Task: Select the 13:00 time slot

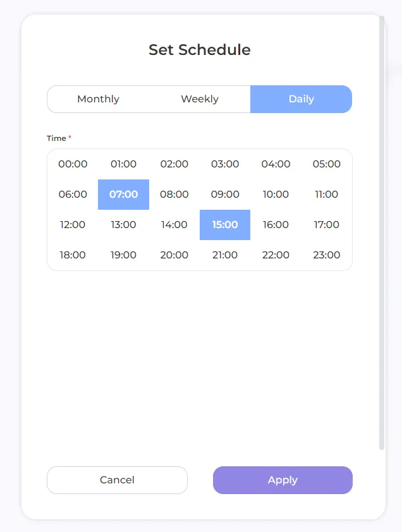Action: 123,225
